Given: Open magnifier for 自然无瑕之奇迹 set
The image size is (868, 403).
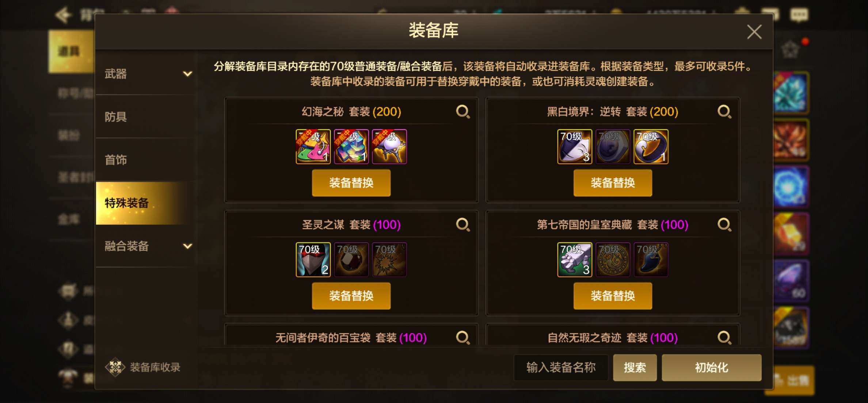Looking at the screenshot, I should pyautogui.click(x=724, y=337).
